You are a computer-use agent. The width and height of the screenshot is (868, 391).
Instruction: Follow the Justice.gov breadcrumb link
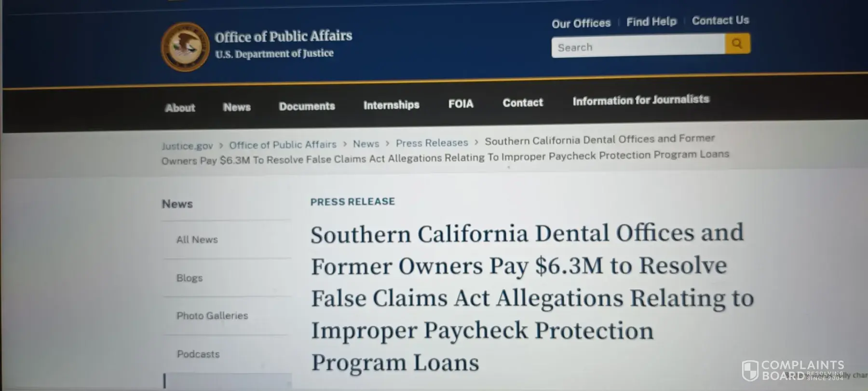coord(187,146)
